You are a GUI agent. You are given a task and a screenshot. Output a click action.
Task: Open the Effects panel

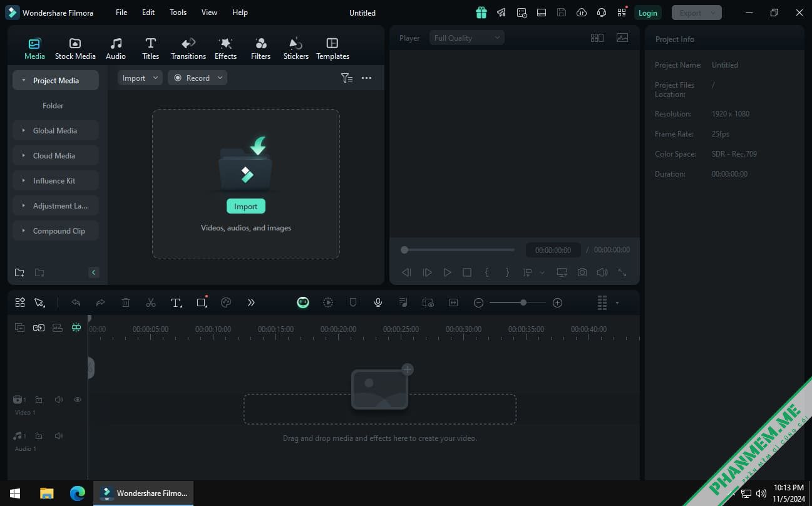225,49
